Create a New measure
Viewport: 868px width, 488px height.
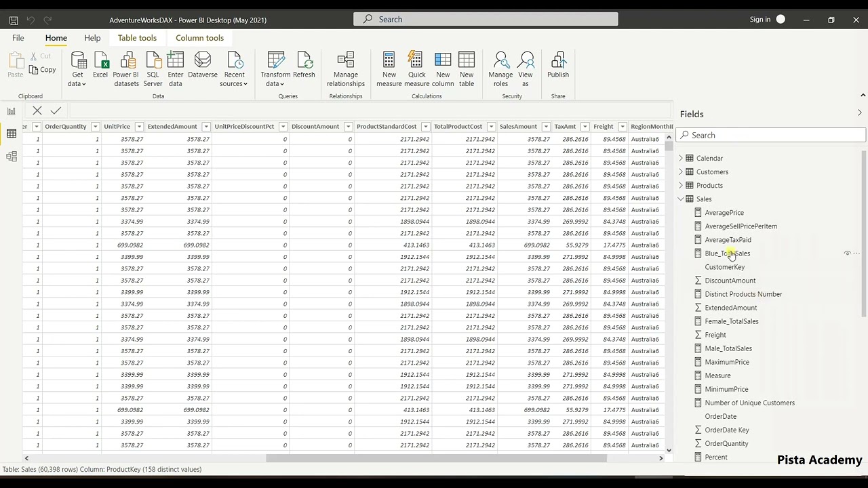[389, 70]
